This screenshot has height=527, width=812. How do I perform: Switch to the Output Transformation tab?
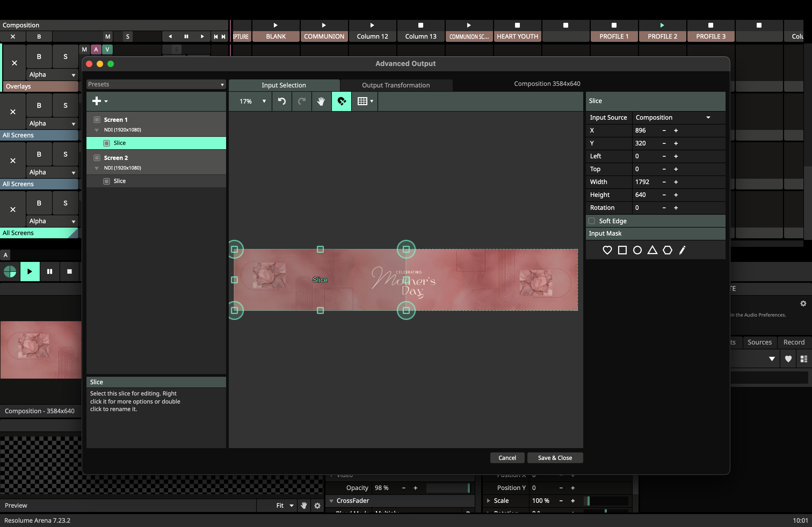pos(396,85)
